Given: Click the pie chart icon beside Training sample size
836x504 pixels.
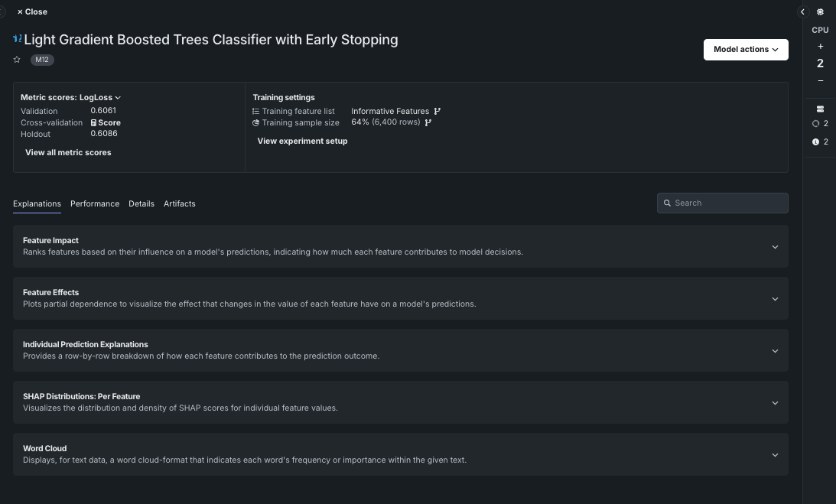Looking at the screenshot, I should [255, 122].
